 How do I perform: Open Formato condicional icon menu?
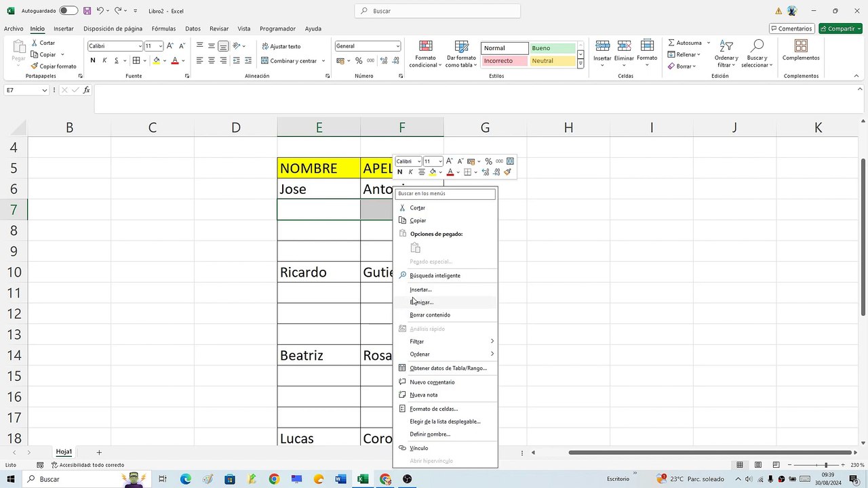tap(426, 46)
